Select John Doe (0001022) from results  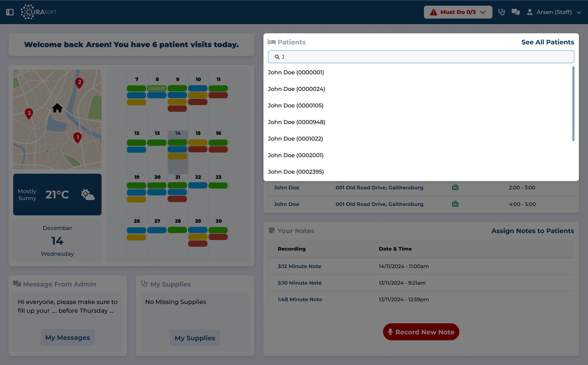tap(295, 139)
